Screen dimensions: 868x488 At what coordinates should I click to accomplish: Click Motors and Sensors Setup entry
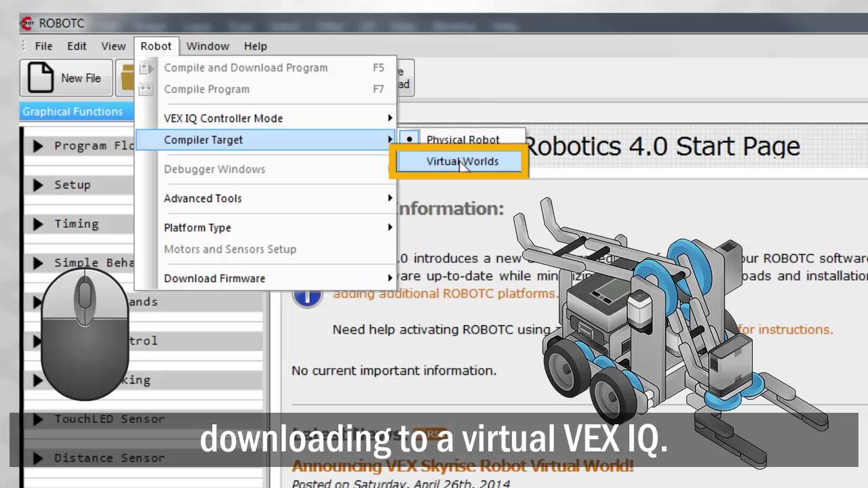(266, 249)
